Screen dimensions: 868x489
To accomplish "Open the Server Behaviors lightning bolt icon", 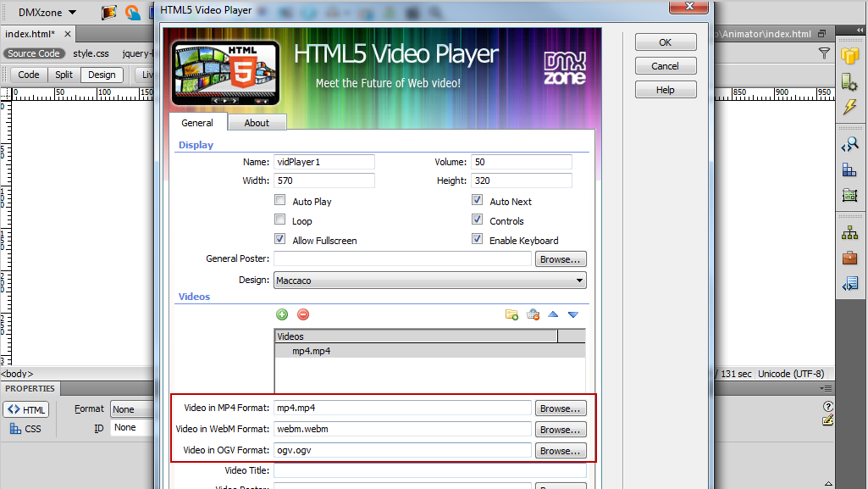I will coord(849,107).
